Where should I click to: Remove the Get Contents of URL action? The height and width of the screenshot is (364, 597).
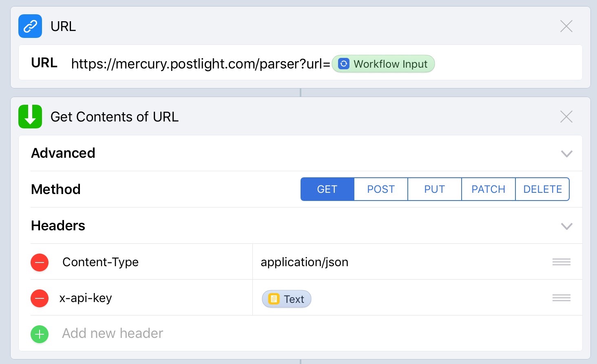pyautogui.click(x=566, y=117)
